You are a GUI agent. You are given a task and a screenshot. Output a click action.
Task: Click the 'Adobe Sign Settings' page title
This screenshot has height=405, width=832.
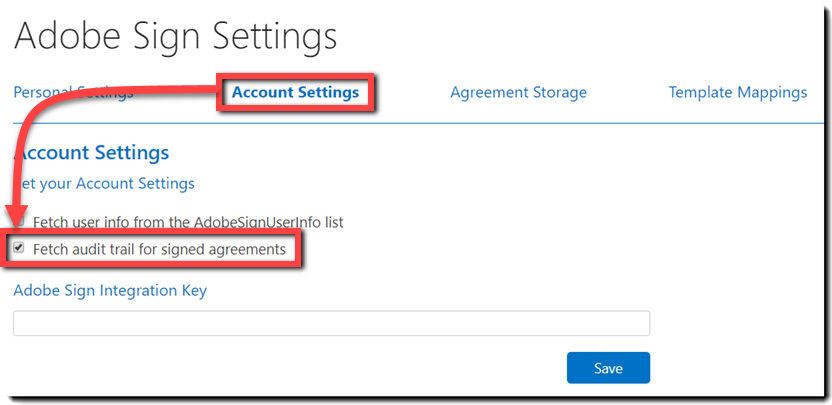[x=175, y=37]
